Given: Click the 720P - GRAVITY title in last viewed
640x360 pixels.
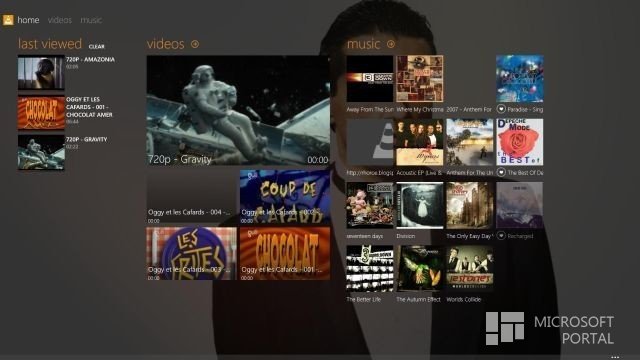Looking at the screenshot, I should point(87,139).
